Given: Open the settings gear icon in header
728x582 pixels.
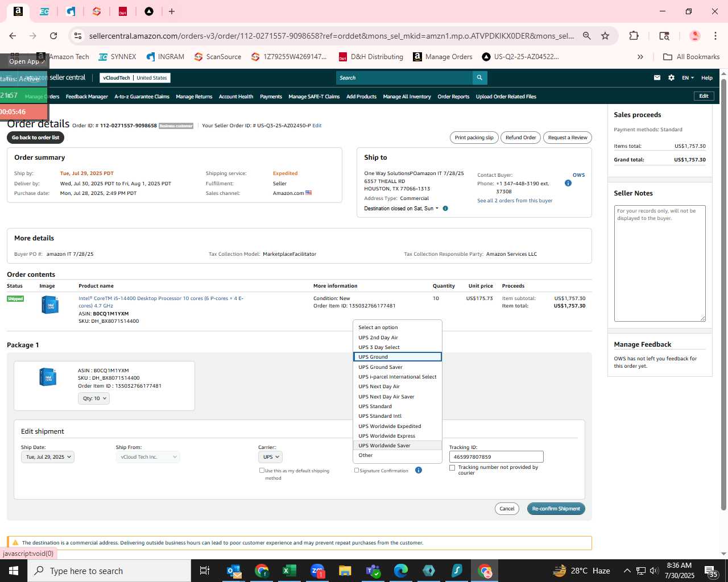Looking at the screenshot, I should (x=671, y=78).
